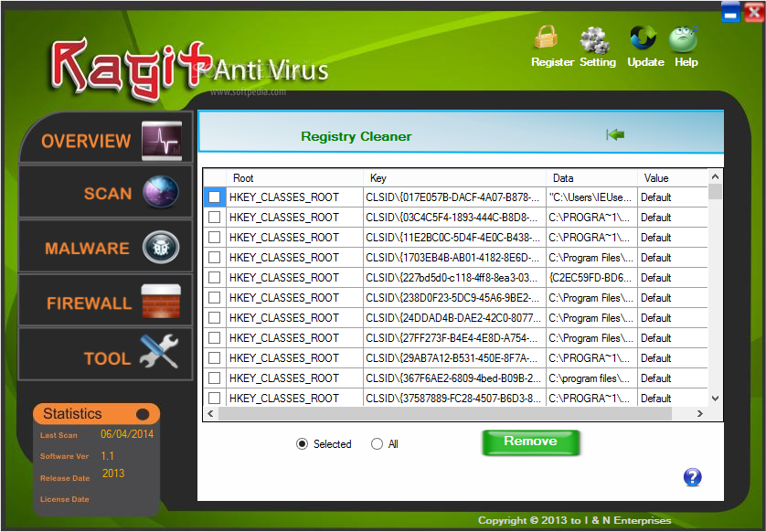The width and height of the screenshot is (766, 532).
Task: Select the {C2EC59FD-BD6... data cell
Action: [x=591, y=278]
